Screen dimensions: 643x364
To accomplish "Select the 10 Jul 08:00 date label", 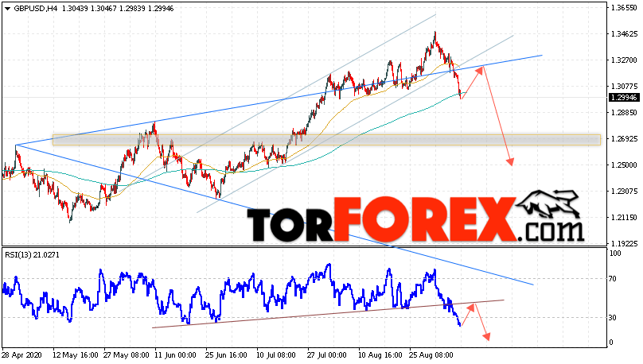I will [x=275, y=355].
